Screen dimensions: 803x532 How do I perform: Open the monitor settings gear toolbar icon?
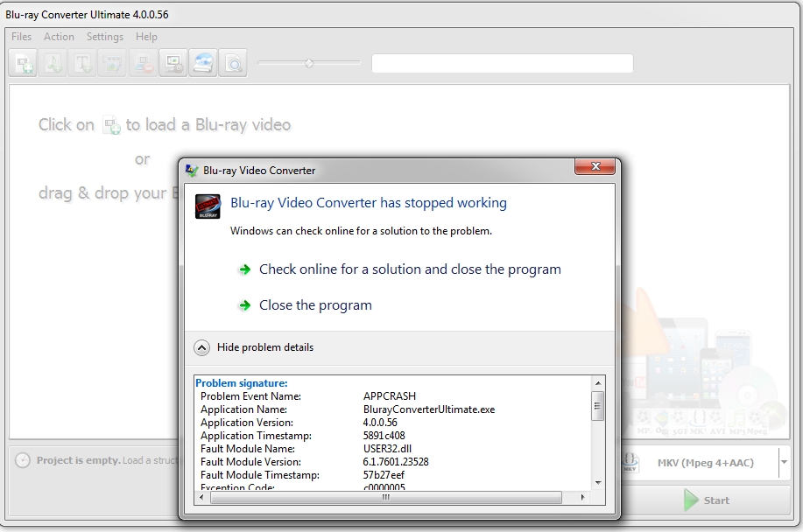pos(173,63)
